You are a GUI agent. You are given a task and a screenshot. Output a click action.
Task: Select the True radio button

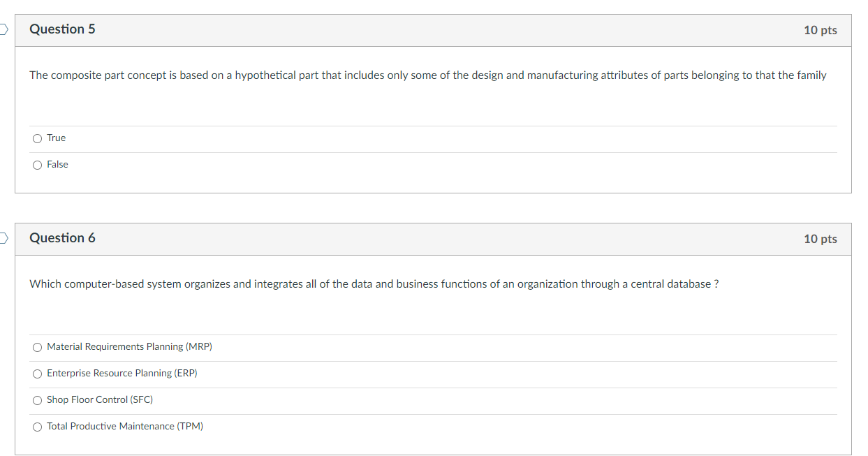pos(37,138)
